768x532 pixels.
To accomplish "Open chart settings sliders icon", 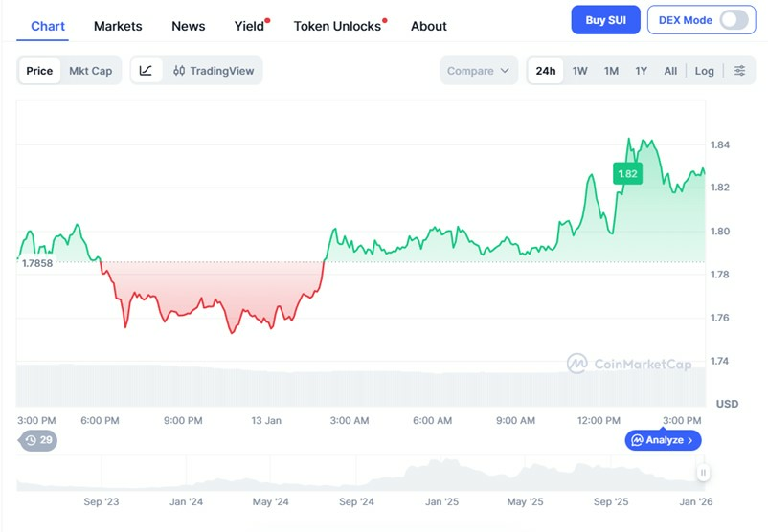I will 739,71.
